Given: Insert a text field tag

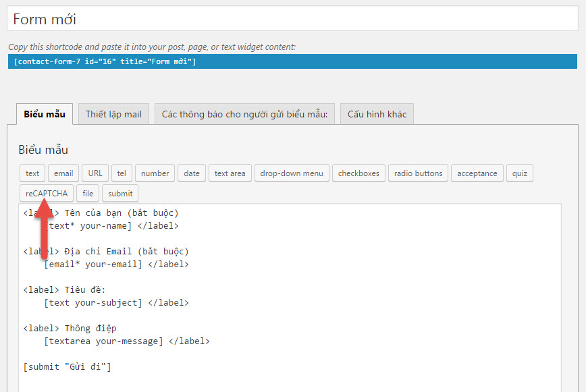Looking at the screenshot, I should (32, 173).
